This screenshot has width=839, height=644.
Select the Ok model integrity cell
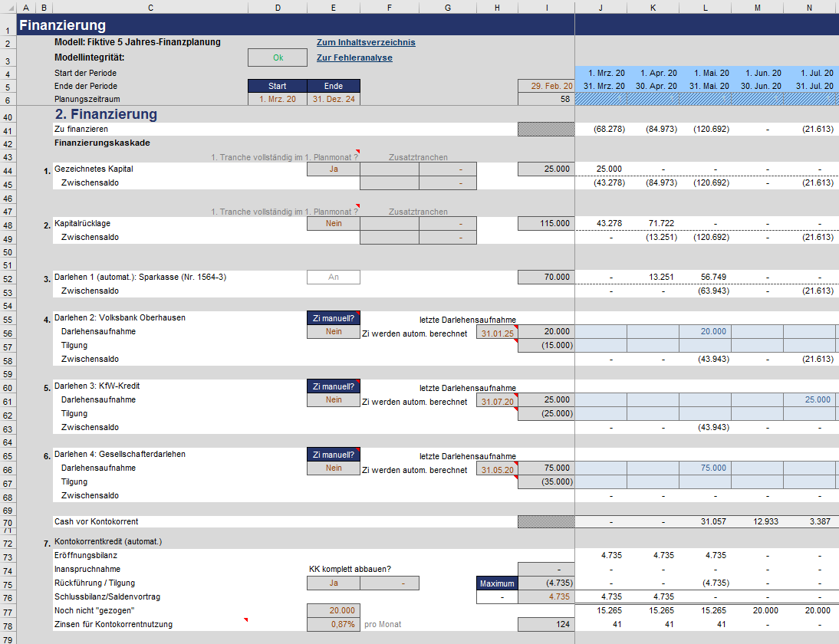click(278, 58)
